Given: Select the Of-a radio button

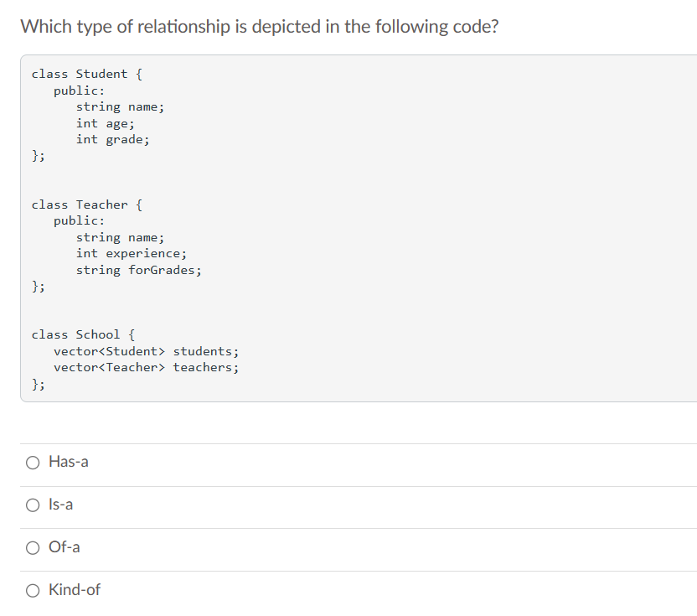Looking at the screenshot, I should pos(32,547).
